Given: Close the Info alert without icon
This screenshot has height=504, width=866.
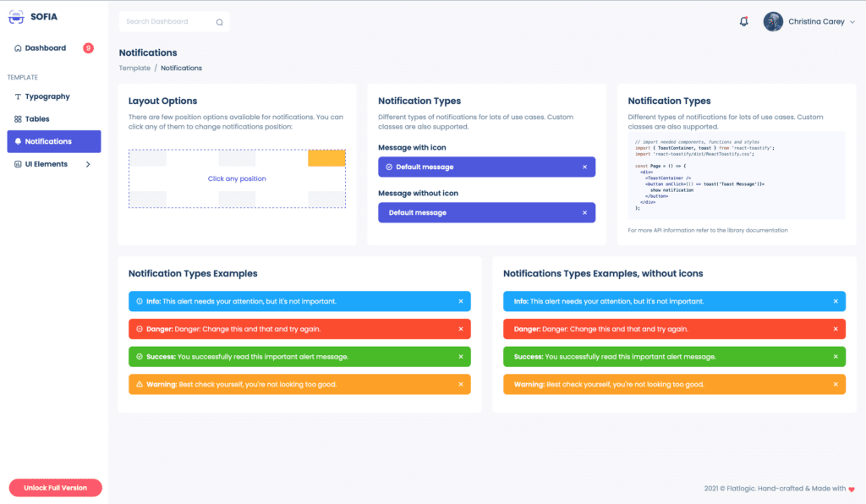Looking at the screenshot, I should coord(836,301).
